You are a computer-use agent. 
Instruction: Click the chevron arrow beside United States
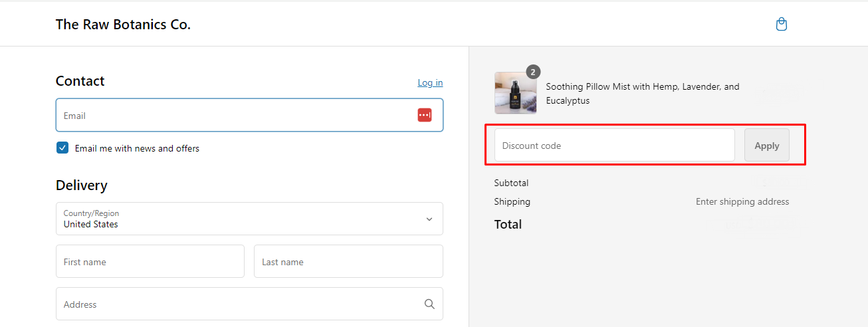pyautogui.click(x=429, y=219)
